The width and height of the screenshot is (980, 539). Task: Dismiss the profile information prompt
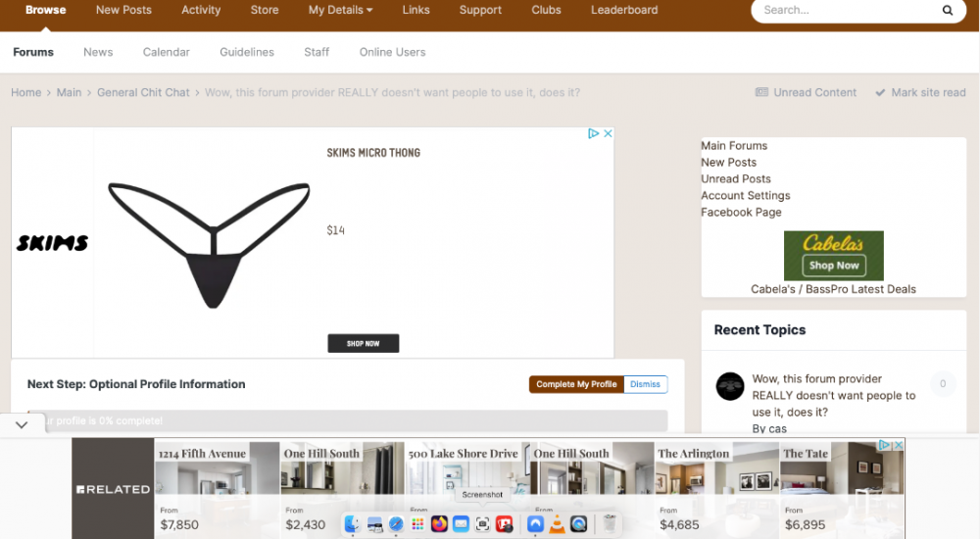click(645, 384)
